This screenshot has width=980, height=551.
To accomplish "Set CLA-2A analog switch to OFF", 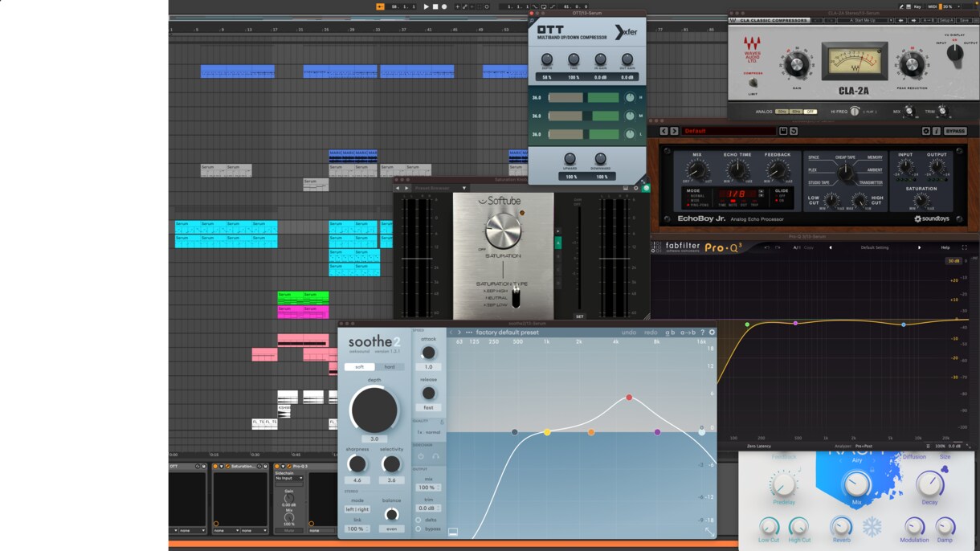I will point(811,112).
